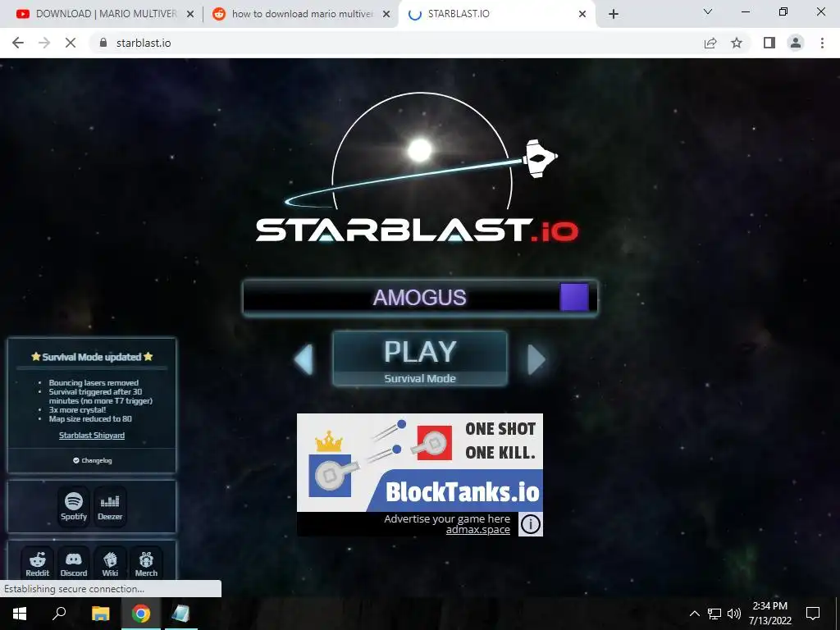The width and height of the screenshot is (840, 630).
Task: Share this page icon in address bar
Action: click(x=710, y=43)
